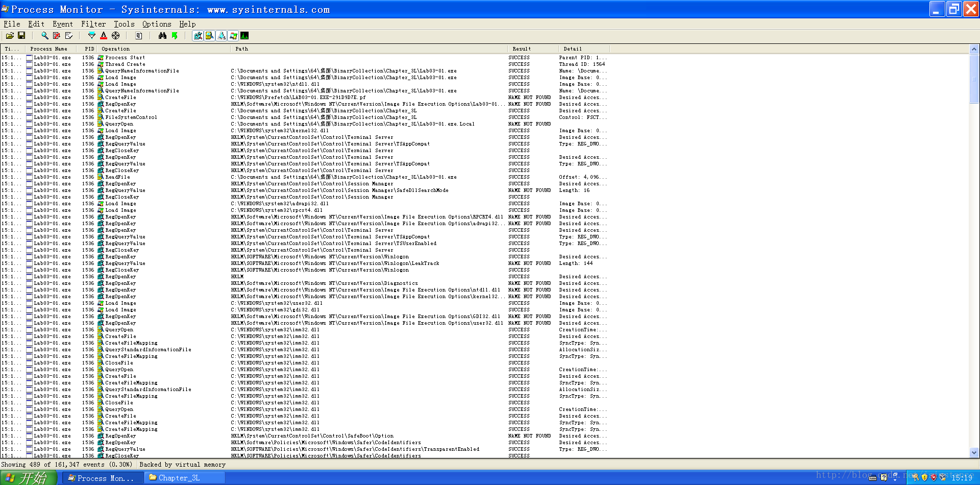Toggle Autoscroll in the toolbar
This screenshot has height=485, width=980.
pyautogui.click(x=57, y=36)
